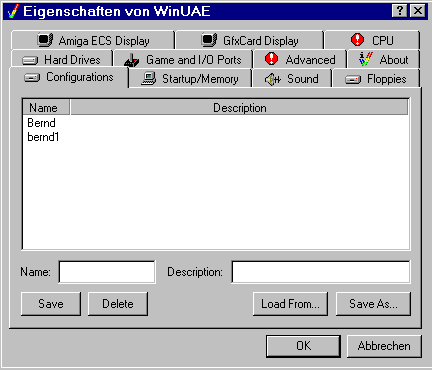Click the joystick icon on Game and I/O Ports tab
Viewport: 432px width, 370px height.
tap(131, 60)
